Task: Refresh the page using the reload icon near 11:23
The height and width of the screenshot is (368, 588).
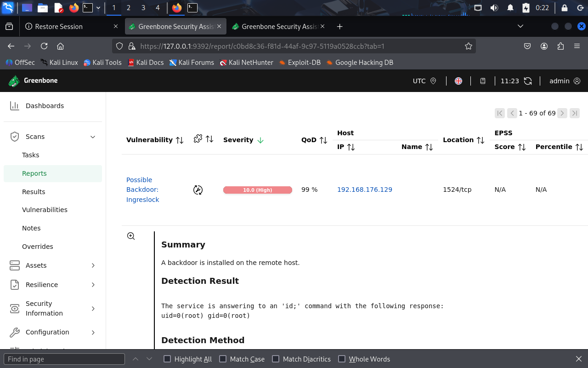Action: 527,80
